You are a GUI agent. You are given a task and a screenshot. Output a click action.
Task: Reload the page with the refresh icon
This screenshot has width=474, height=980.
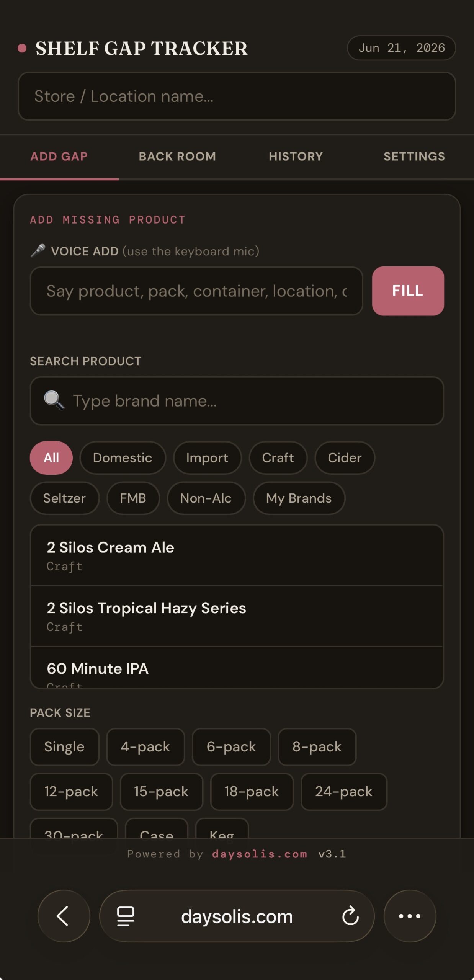(350, 916)
